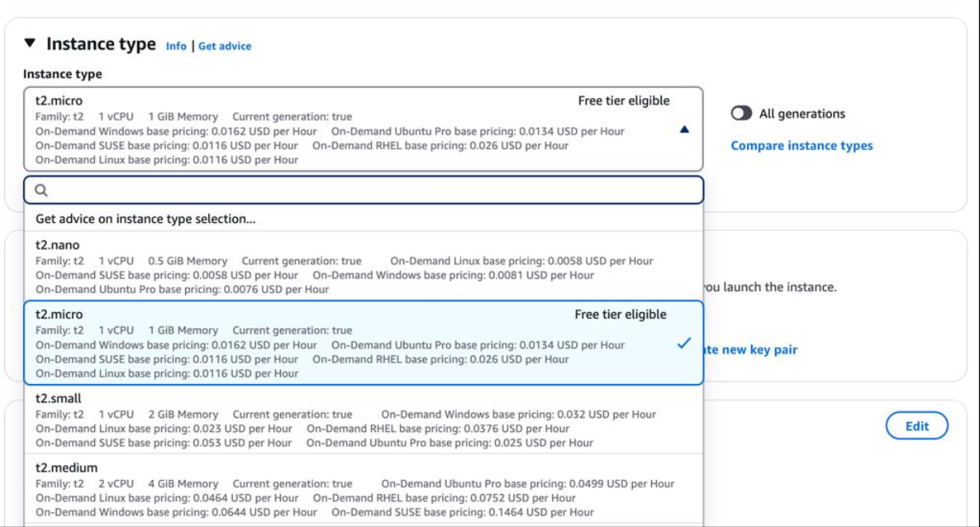Click the Instance type section heading

[x=101, y=44]
